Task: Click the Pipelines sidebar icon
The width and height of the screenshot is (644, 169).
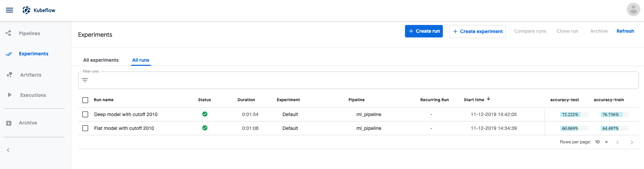Action: click(x=9, y=33)
